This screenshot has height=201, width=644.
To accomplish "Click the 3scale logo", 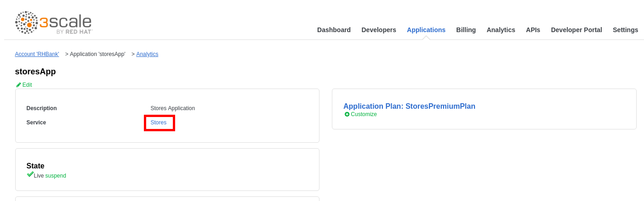I will (54, 23).
